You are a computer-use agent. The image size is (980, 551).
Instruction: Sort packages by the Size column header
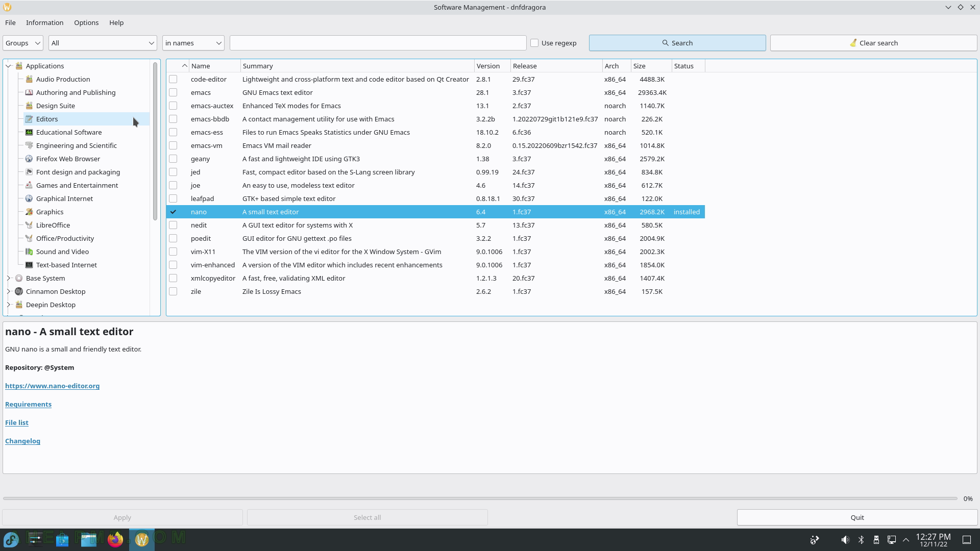tap(651, 66)
